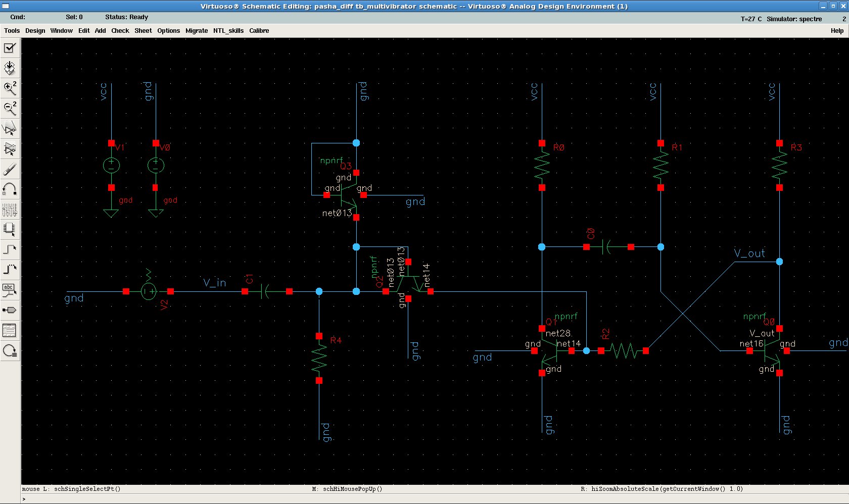This screenshot has height=504, width=849.
Task: Open the Window menu
Action: point(62,31)
